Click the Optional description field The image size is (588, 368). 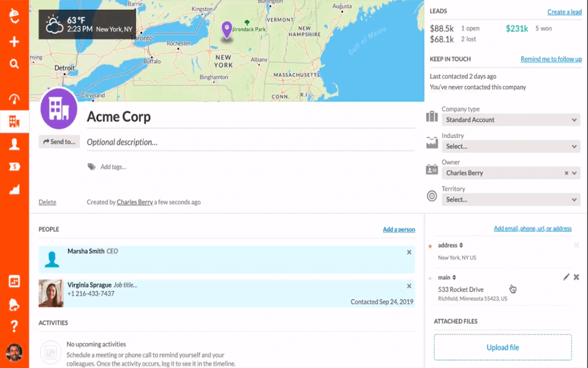tap(251, 142)
